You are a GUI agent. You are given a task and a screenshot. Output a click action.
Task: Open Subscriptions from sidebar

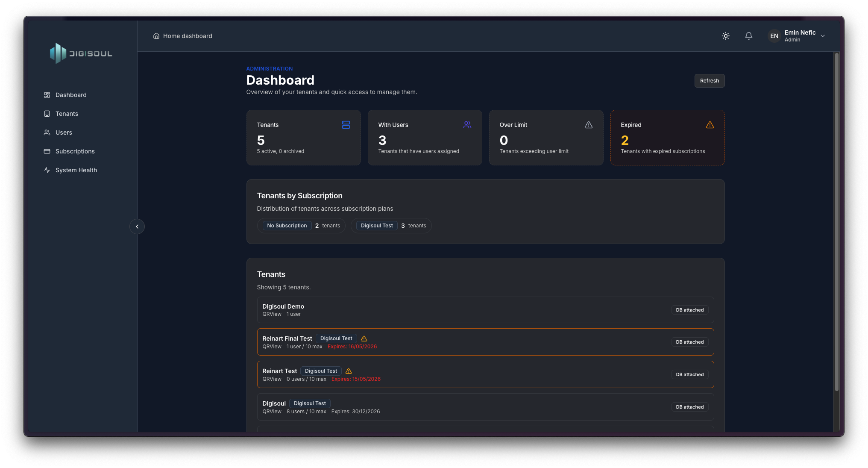[x=75, y=151]
